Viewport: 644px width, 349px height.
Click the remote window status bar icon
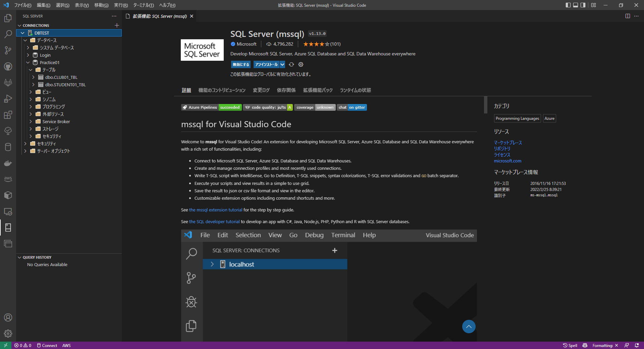(x=6, y=345)
